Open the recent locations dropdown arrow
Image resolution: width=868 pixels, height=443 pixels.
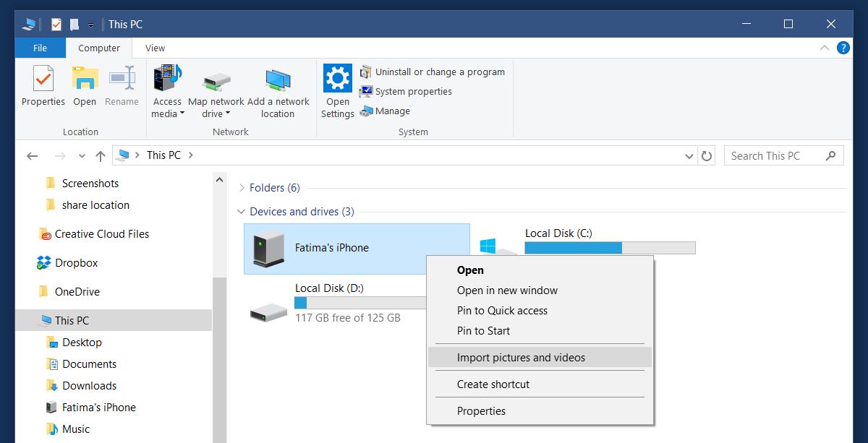tap(82, 155)
